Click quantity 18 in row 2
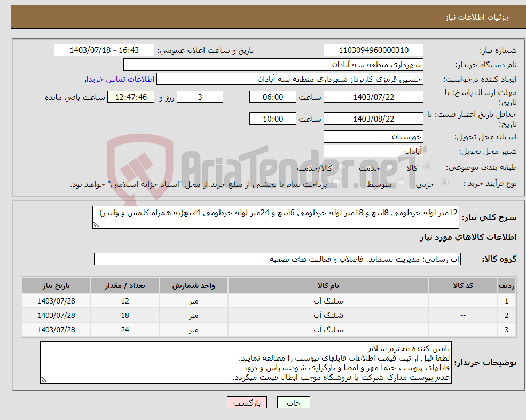 (125, 315)
